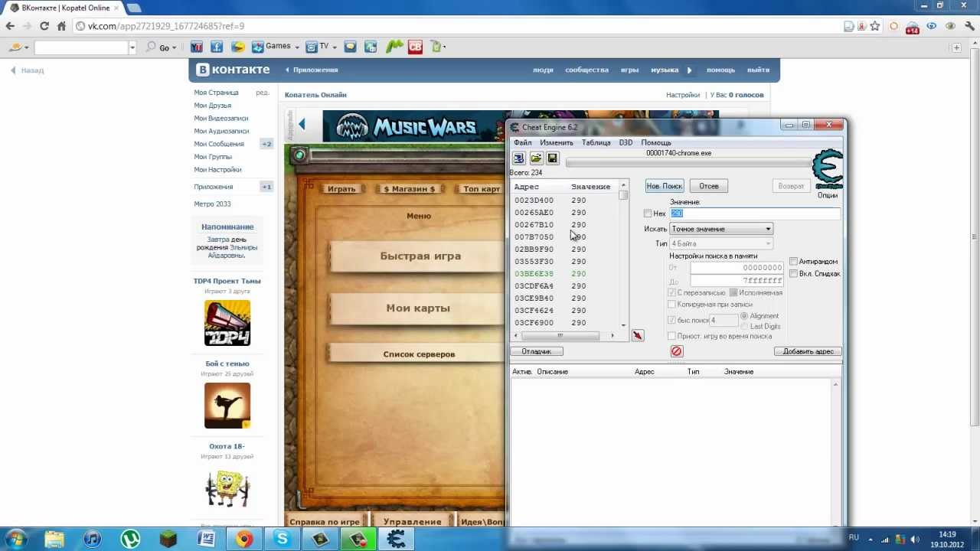The image size is (980, 551).
Task: Click the YouTube icon in the browser toolbar
Action: 196,47
